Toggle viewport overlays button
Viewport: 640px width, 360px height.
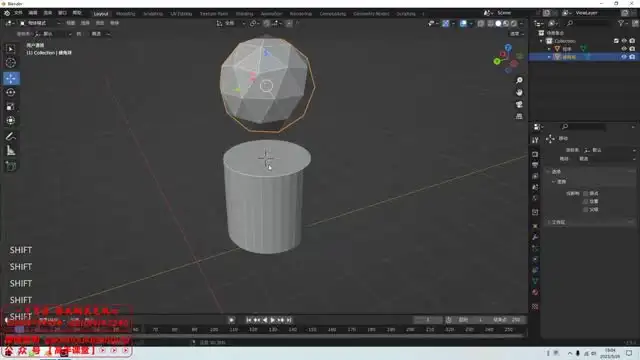tap(463, 23)
